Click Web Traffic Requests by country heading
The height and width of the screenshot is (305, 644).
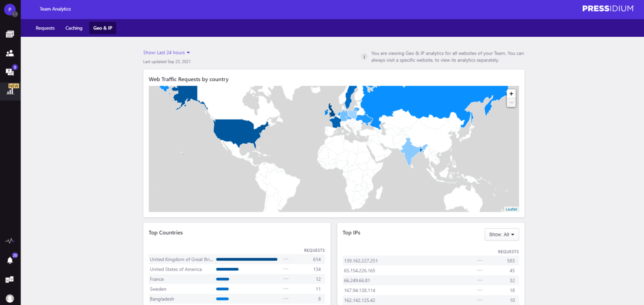[188, 79]
